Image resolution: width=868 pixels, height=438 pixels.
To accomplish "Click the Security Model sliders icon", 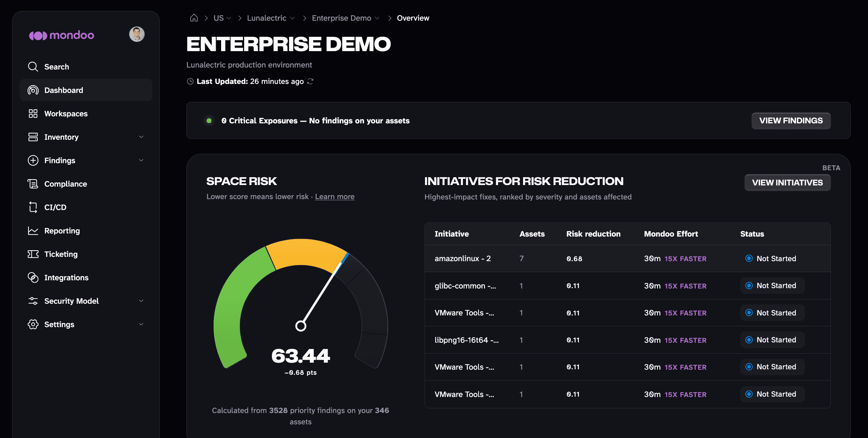I will coord(33,301).
